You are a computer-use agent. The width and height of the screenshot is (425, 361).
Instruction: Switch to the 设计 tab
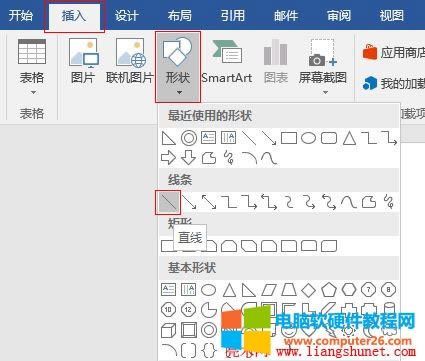point(127,15)
